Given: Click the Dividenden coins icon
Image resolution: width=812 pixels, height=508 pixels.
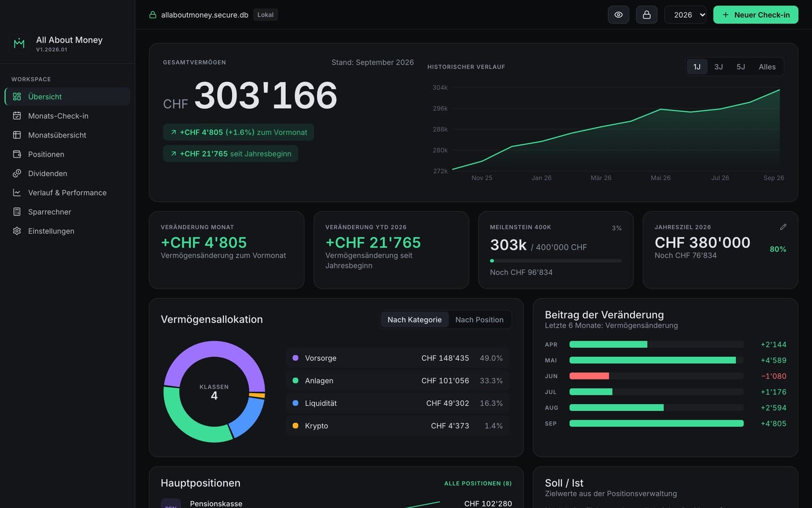Looking at the screenshot, I should (x=17, y=173).
